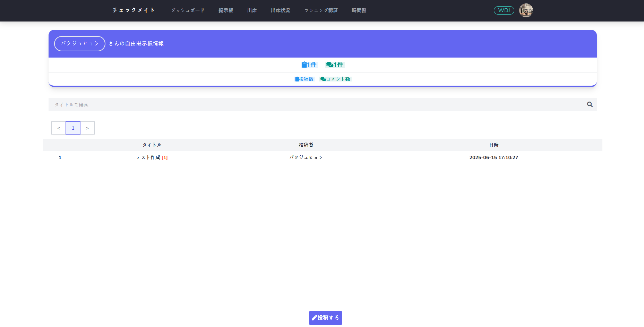This screenshot has height=327, width=644.
Task: Click the comments 1件 count
Action: coord(334,64)
